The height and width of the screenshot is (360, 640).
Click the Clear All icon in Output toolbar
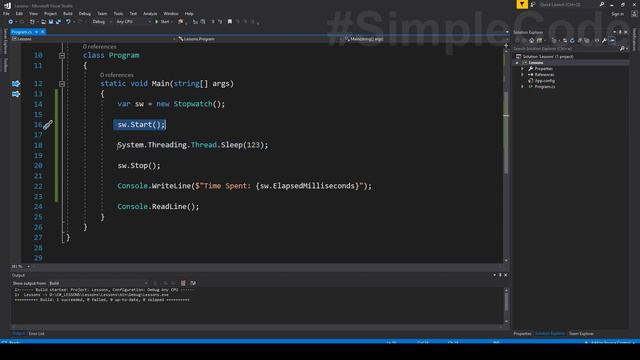[x=183, y=283]
